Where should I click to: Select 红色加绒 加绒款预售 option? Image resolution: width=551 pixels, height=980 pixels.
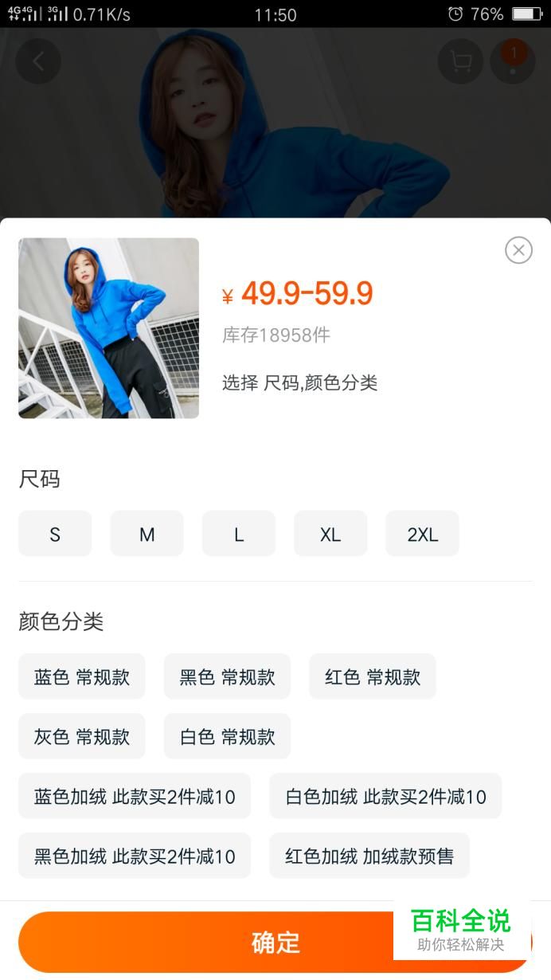pyautogui.click(x=369, y=856)
